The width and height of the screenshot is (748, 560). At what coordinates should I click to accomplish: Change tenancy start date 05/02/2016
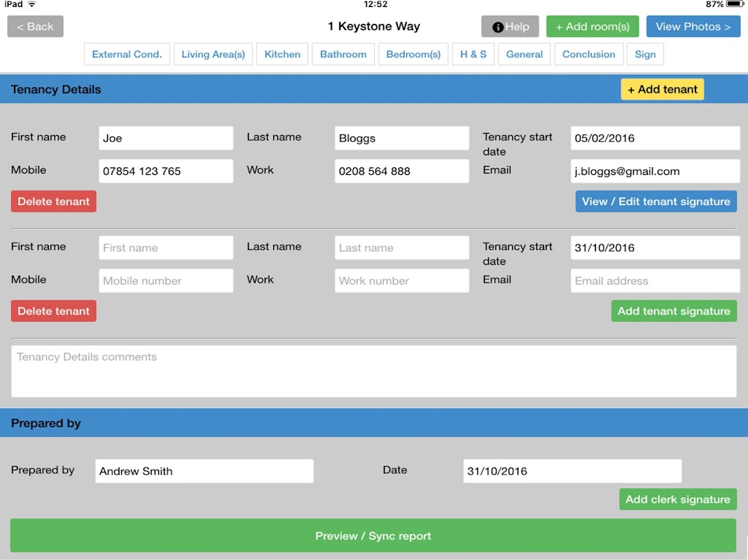pos(655,138)
